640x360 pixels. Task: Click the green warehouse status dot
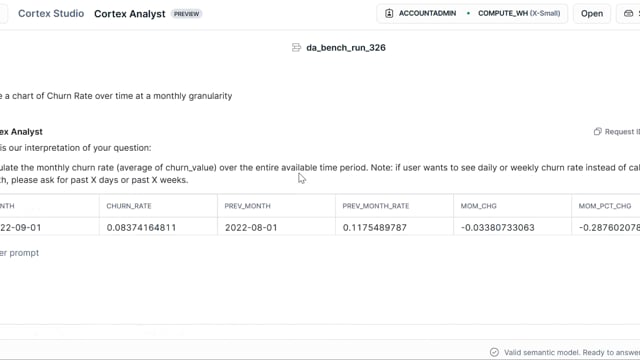(468, 13)
